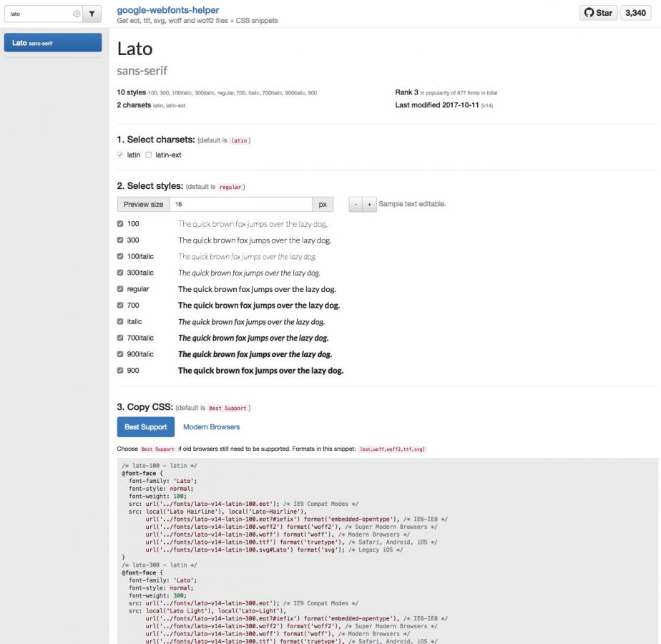Click the Lato font heading
661x644 pixels.
click(135, 49)
